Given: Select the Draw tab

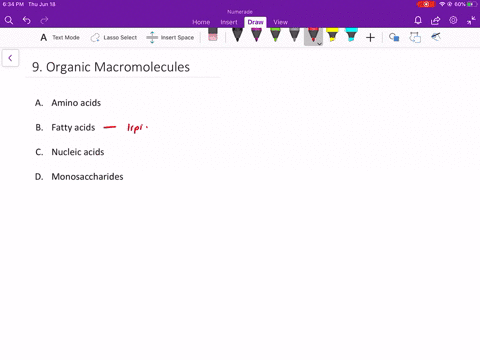Looking at the screenshot, I should pos(255,22).
